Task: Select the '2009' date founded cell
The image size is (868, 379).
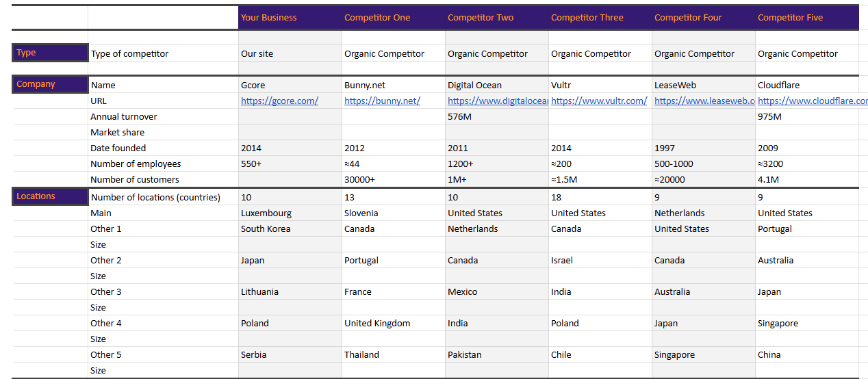Action: point(807,148)
